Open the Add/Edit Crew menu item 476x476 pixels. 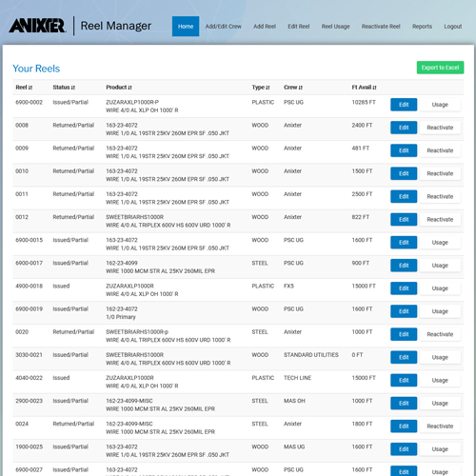[x=224, y=27]
